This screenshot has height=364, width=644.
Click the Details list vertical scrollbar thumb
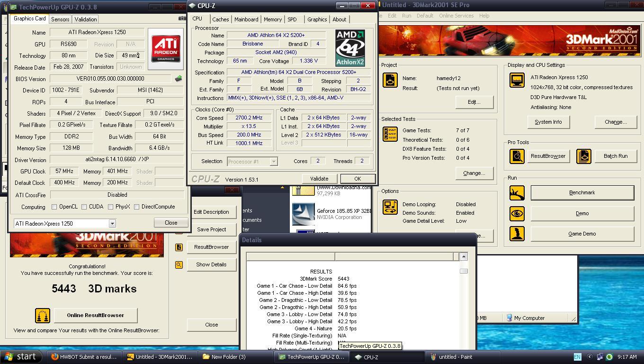(x=464, y=271)
